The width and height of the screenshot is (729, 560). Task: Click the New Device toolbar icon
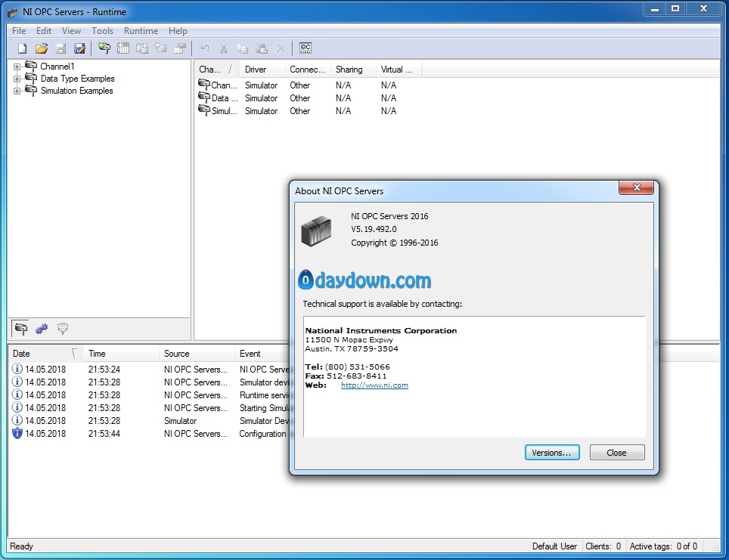123,48
